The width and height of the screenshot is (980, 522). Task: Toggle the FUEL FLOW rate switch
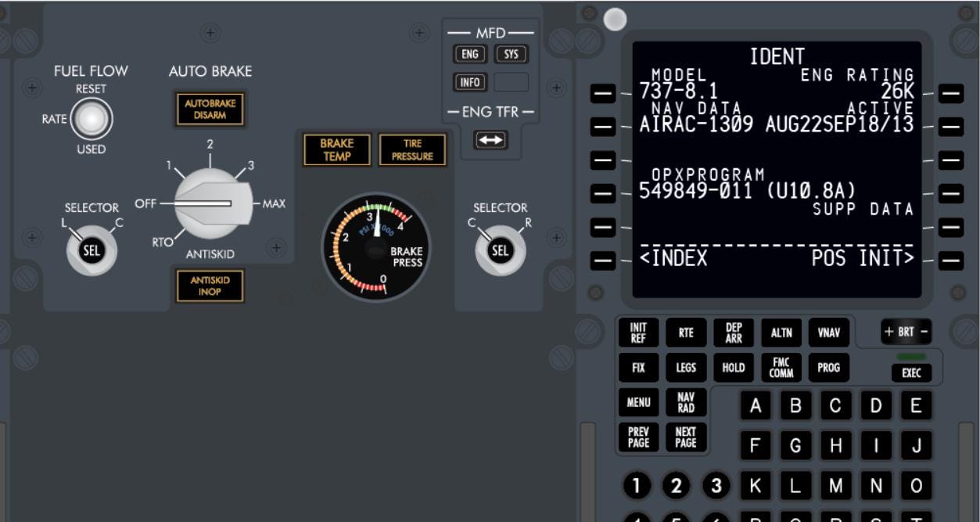pyautogui.click(x=92, y=119)
